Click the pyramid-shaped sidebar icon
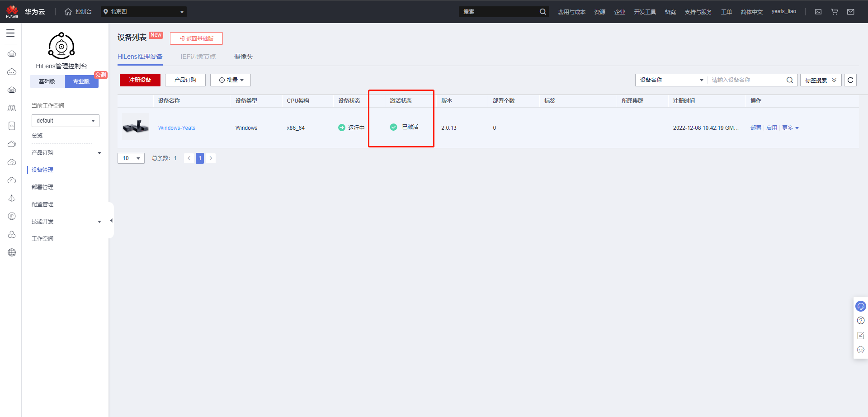Image resolution: width=868 pixels, height=417 pixels. click(x=12, y=198)
